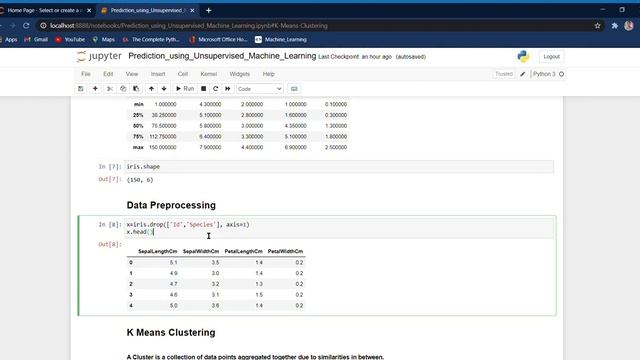
Task: Click the Python 3 kernel idle circle indicator
Action: [562, 74]
